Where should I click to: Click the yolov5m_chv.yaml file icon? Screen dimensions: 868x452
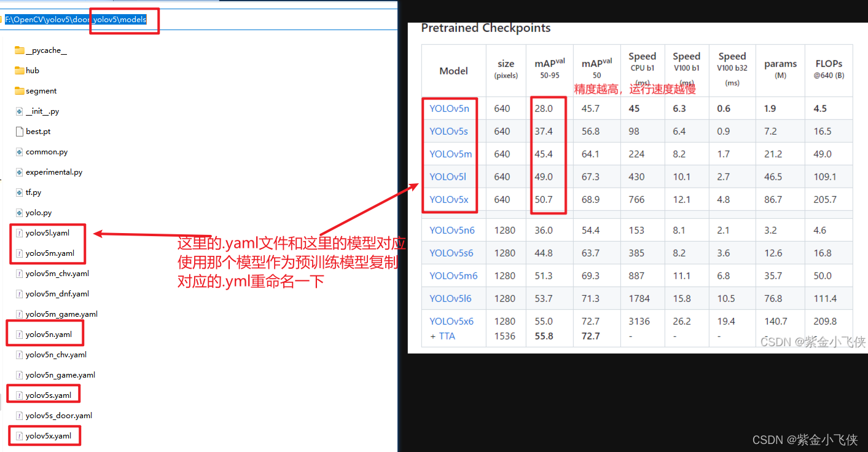[x=19, y=274]
